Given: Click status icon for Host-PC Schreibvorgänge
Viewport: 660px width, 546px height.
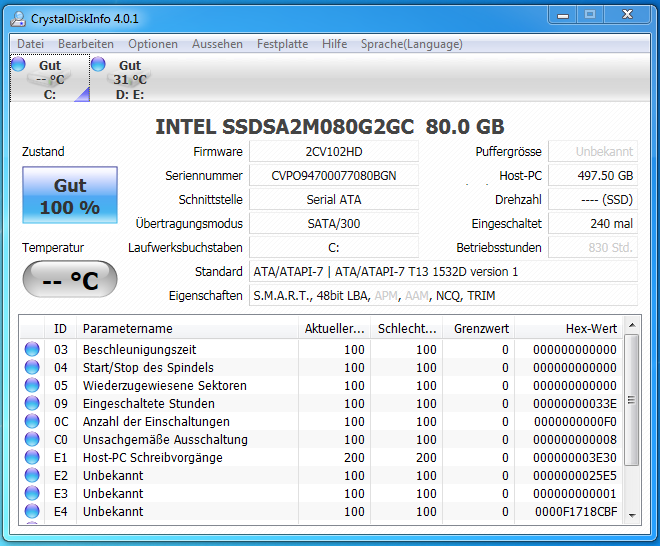Looking at the screenshot, I should point(32,457).
